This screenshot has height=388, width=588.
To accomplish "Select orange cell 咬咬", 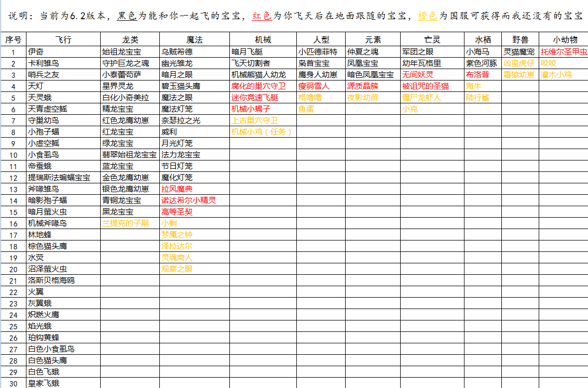I will pos(564,63).
